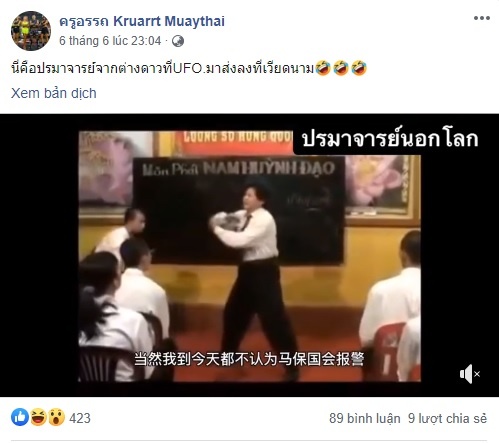Click the Haha laughing reaction icon
The height and width of the screenshot is (443, 499).
coord(38,417)
